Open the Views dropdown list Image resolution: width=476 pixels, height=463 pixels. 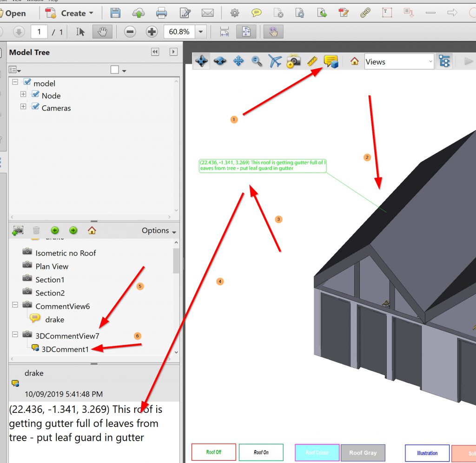point(399,62)
